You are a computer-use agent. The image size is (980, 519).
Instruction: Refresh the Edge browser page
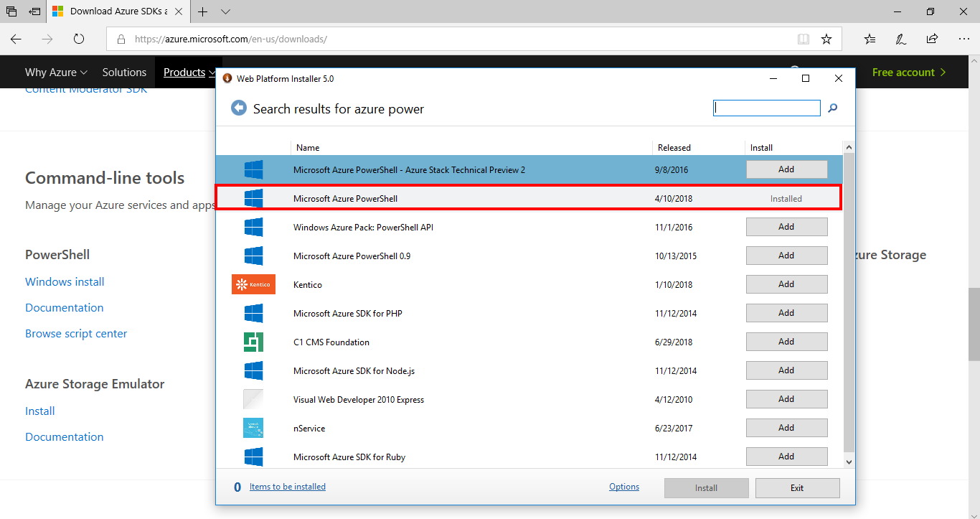pyautogui.click(x=79, y=39)
